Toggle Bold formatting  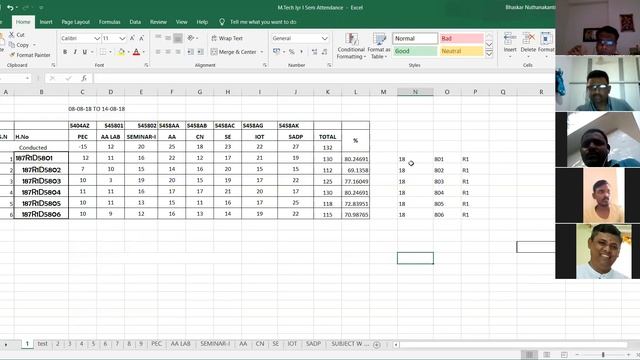65,52
